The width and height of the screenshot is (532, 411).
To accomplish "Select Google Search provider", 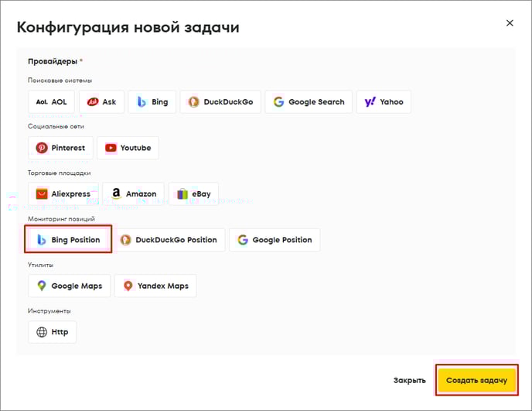I will [x=309, y=102].
